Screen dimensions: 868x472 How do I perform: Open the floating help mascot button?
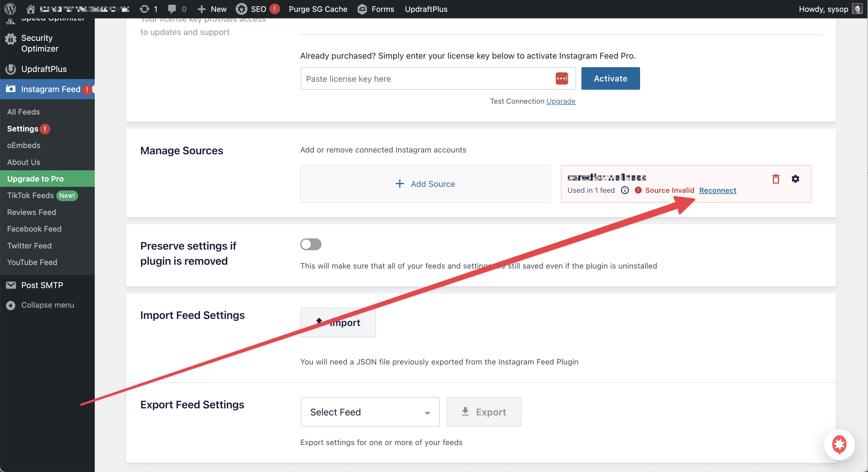(839, 444)
